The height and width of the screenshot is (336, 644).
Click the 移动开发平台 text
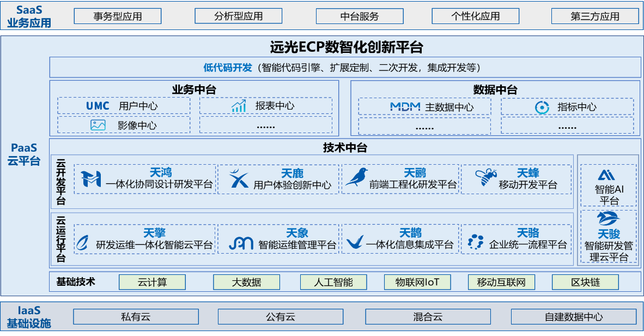pos(528,185)
